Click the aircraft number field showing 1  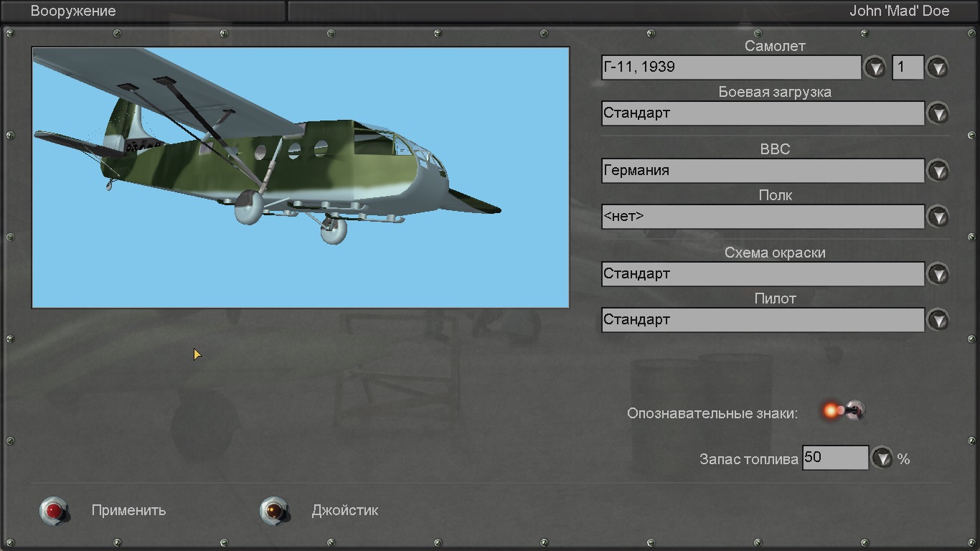[908, 67]
